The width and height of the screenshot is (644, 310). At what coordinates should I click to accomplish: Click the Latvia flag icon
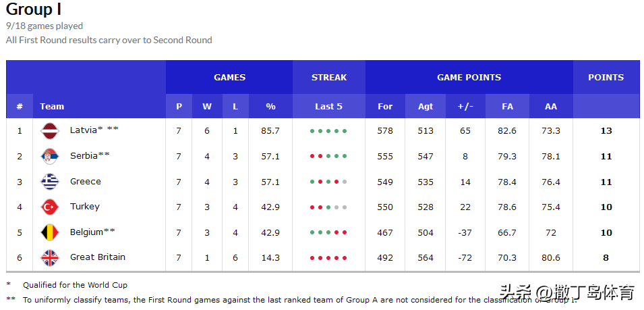pos(51,130)
